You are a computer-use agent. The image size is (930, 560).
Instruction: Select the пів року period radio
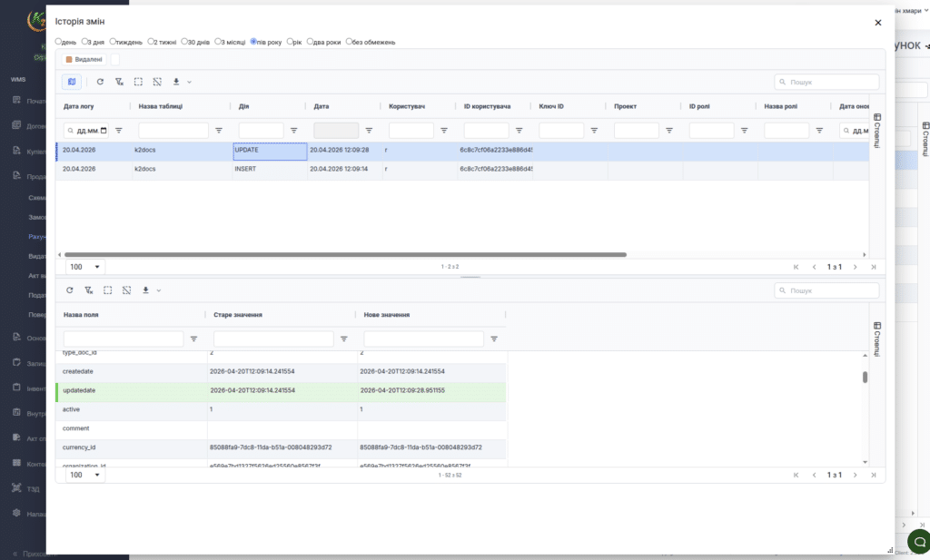click(x=253, y=42)
